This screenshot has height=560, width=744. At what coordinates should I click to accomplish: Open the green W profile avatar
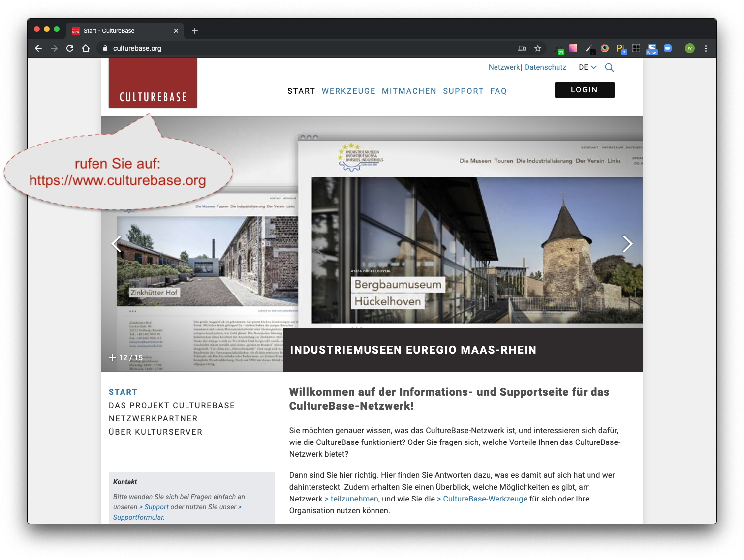690,48
